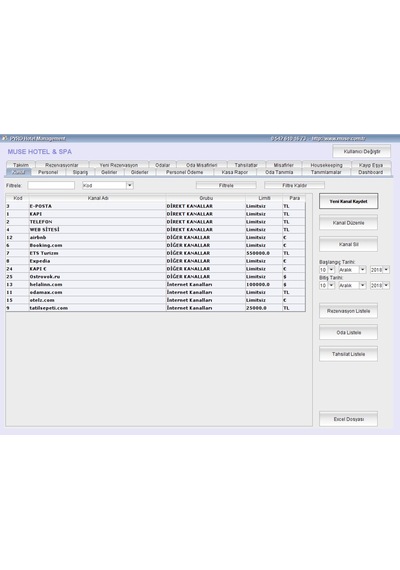Click the Filtre Kaldır button
Screen dimensions: 400x570
(295, 185)
